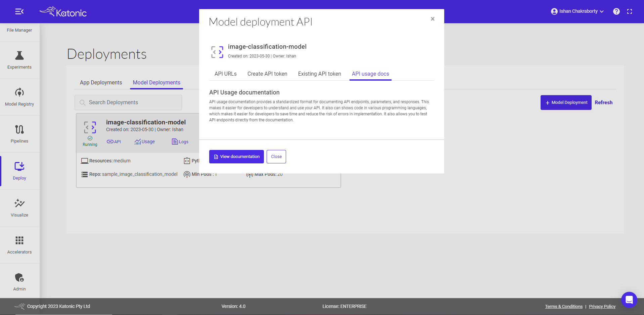This screenshot has height=315, width=644.
Task: Open the Pipelines icon in sidebar
Action: coord(19,129)
